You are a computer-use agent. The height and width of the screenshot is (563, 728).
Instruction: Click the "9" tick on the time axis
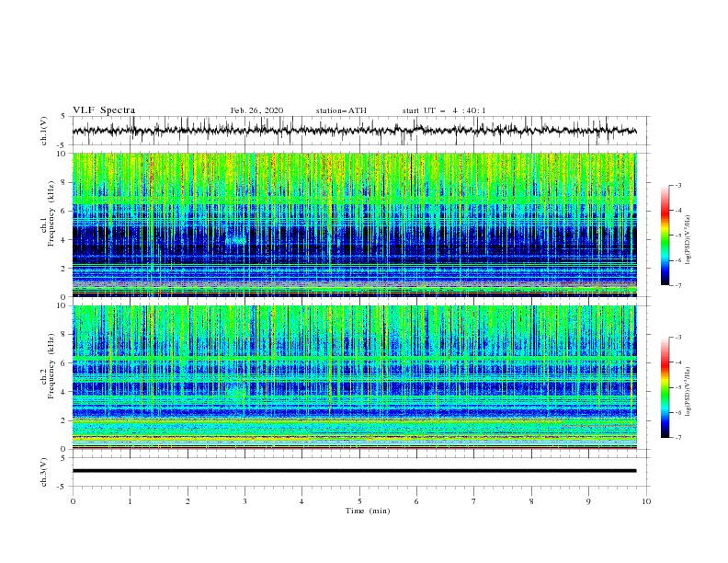click(x=588, y=501)
